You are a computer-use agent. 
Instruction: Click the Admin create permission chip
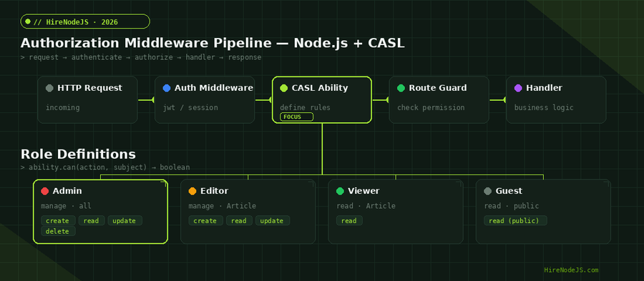(58, 221)
